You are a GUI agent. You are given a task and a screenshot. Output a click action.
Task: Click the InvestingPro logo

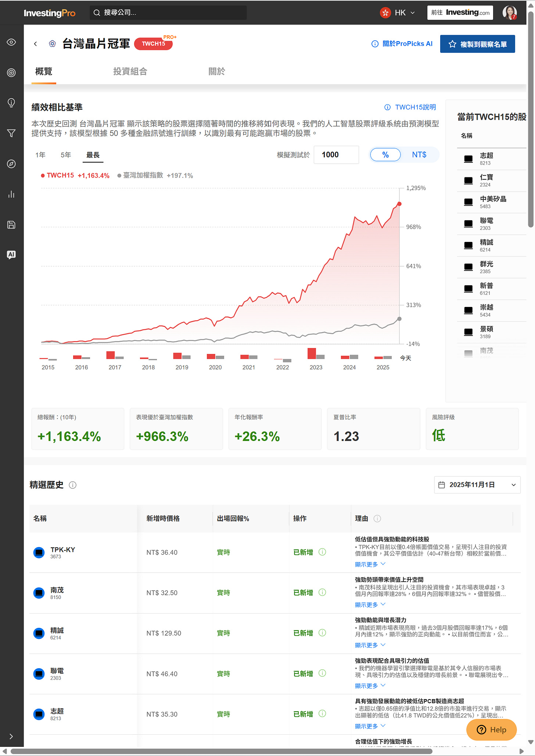[x=50, y=13]
